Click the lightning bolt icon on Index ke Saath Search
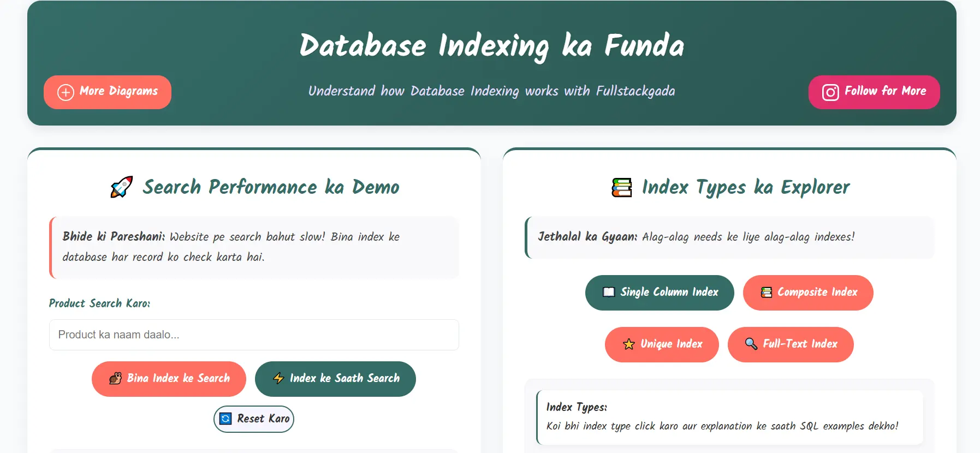Image resolution: width=980 pixels, height=453 pixels. coord(278,378)
